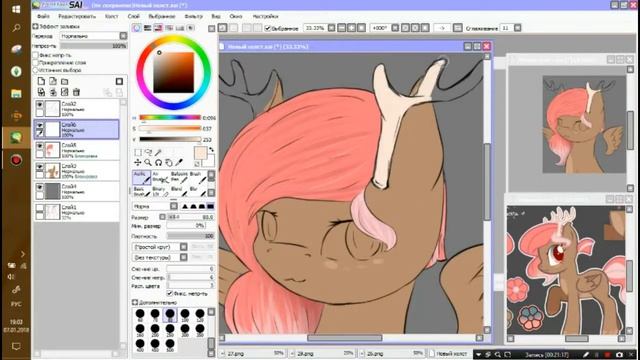The height and width of the screenshot is (360, 640).
Task: Open the brush shape 'Простой круг' dropdown
Action: [x=160, y=247]
